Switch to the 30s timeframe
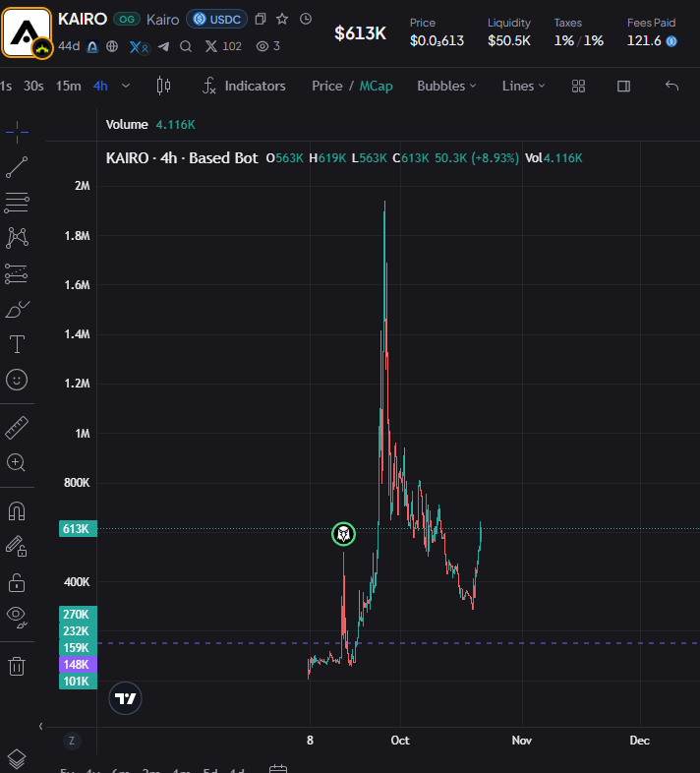The height and width of the screenshot is (773, 700). pyautogui.click(x=33, y=86)
